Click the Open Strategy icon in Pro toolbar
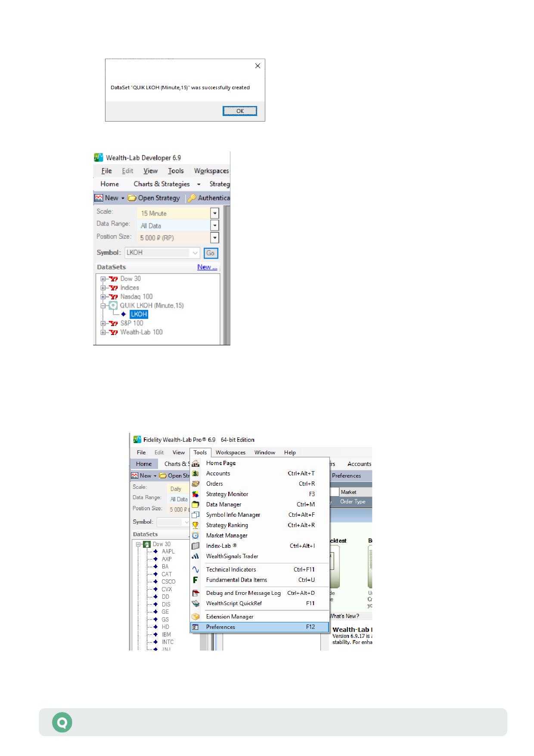The width and height of the screenshot is (534, 756). point(162,476)
